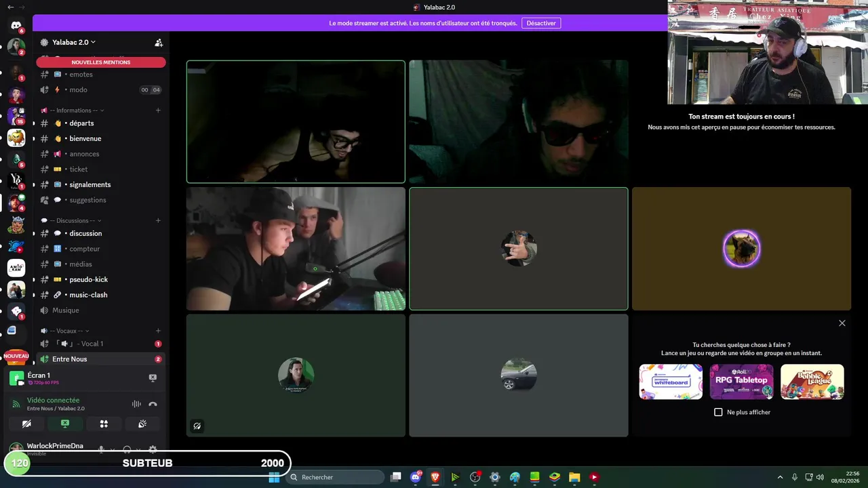
Task: Open server marked with NOUVEAU badge
Action: pos(16,356)
